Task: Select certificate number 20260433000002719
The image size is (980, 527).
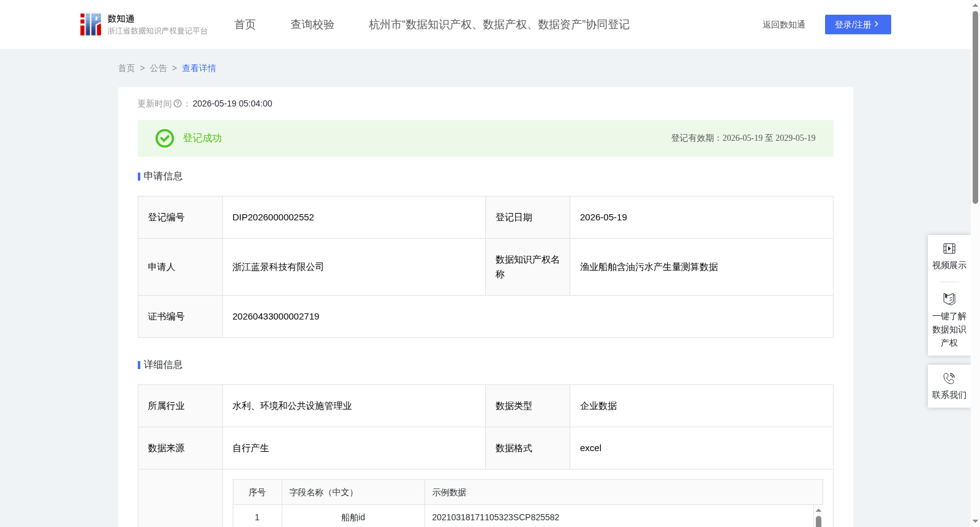Action: click(x=276, y=316)
